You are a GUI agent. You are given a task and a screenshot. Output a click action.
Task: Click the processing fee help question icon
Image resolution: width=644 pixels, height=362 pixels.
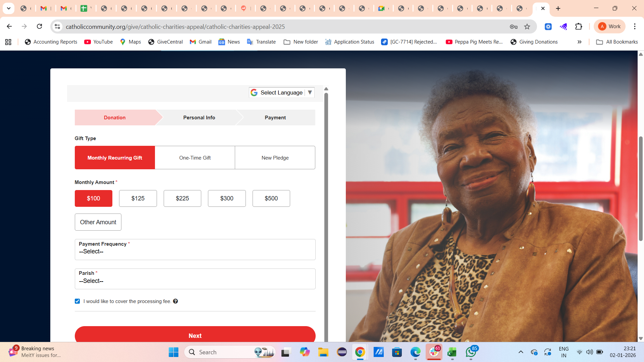pyautogui.click(x=175, y=301)
